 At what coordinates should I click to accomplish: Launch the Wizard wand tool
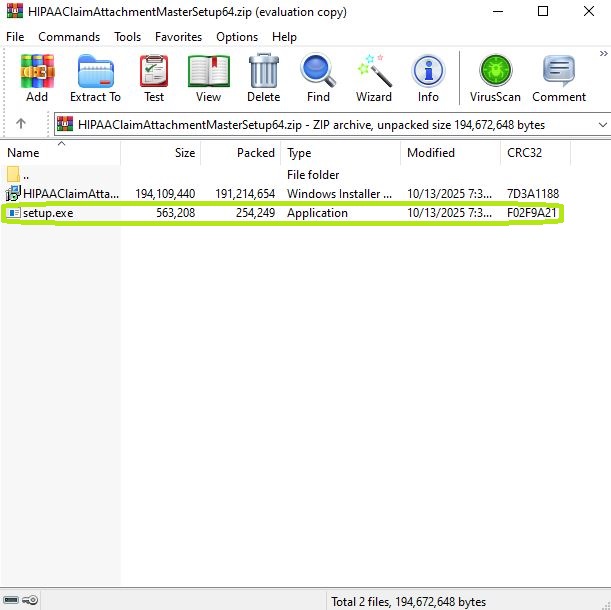(x=374, y=71)
